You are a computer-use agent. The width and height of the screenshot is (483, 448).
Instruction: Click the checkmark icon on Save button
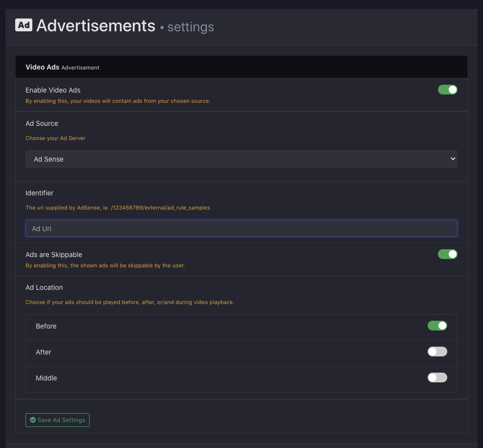[x=33, y=420]
